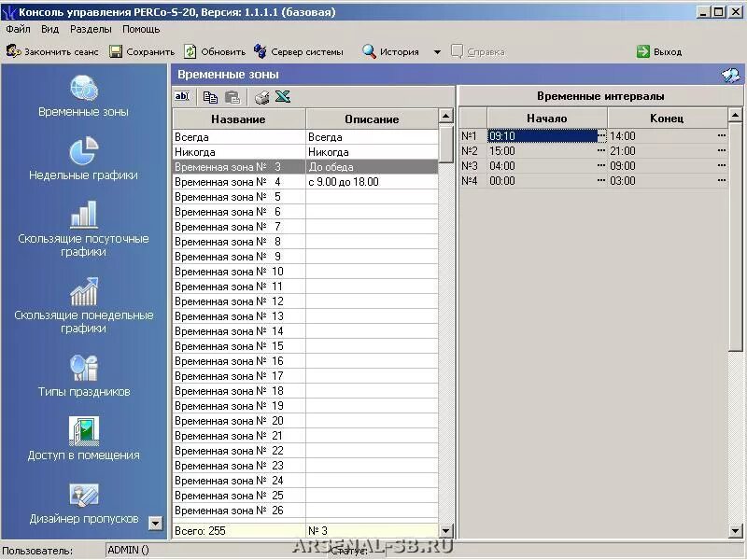Open the Дизайнер пропусков section
747x560 pixels.
pyautogui.click(x=83, y=502)
